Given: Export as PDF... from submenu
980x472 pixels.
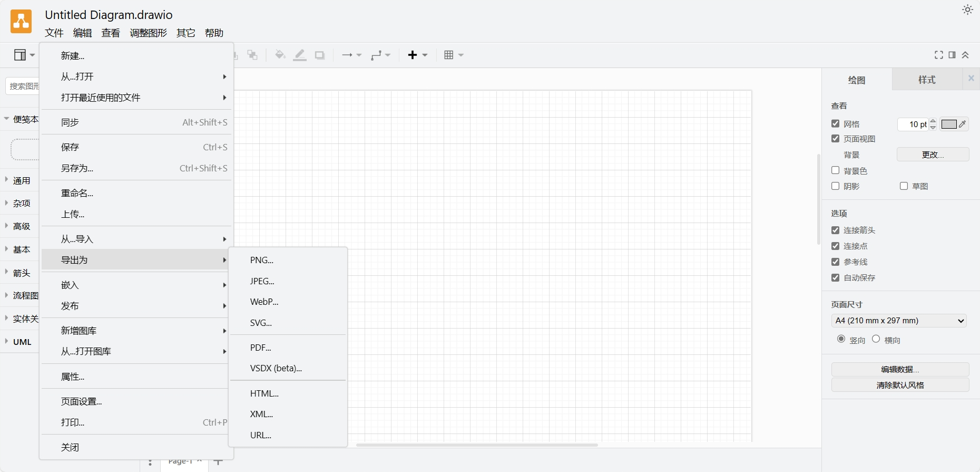Looking at the screenshot, I should [x=288, y=348].
